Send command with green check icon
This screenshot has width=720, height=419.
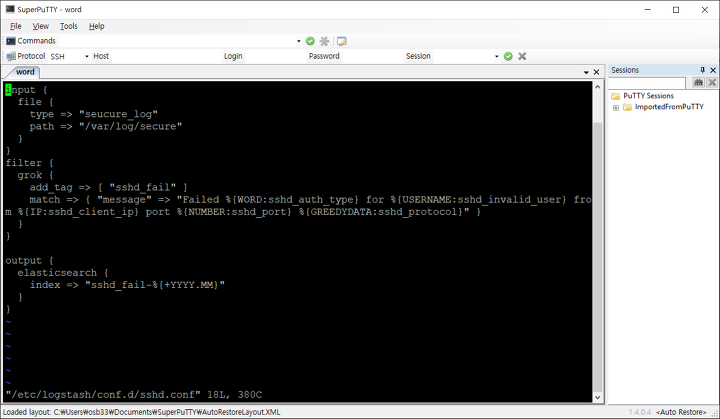tap(310, 41)
